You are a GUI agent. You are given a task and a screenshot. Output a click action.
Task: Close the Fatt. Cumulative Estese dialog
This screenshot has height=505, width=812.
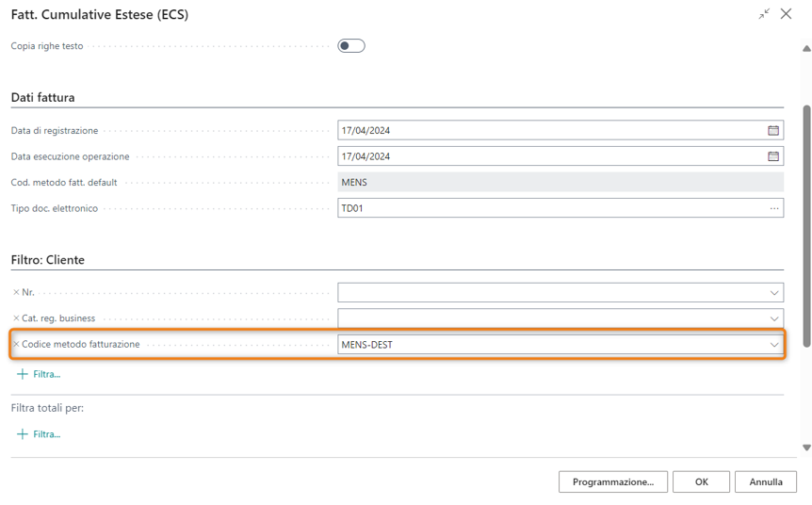click(x=787, y=14)
